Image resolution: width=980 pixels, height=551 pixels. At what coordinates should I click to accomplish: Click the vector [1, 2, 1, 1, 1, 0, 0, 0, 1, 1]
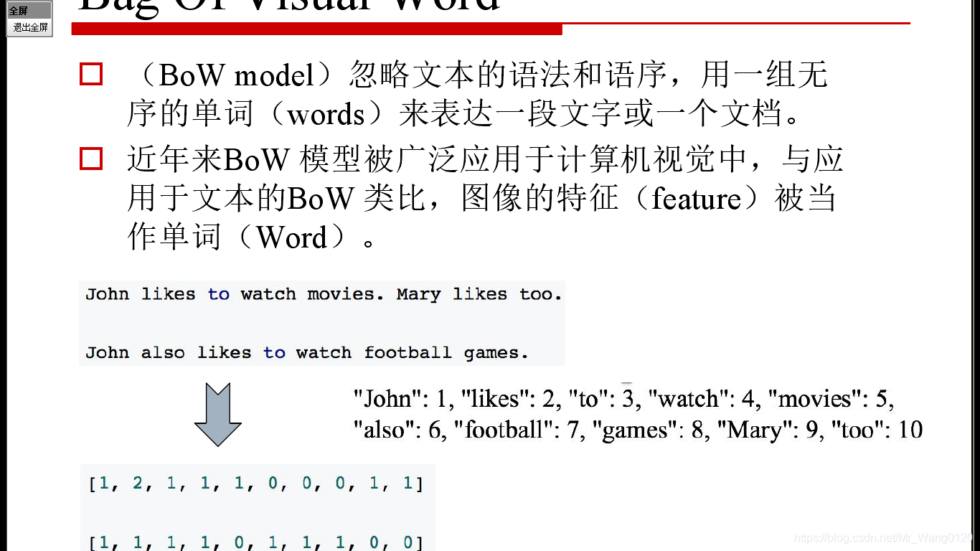point(256,484)
